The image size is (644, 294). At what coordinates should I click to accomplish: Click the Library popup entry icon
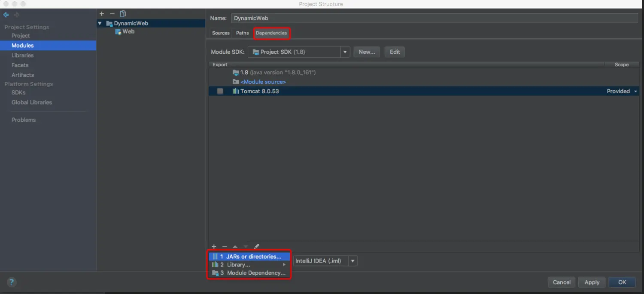point(215,265)
